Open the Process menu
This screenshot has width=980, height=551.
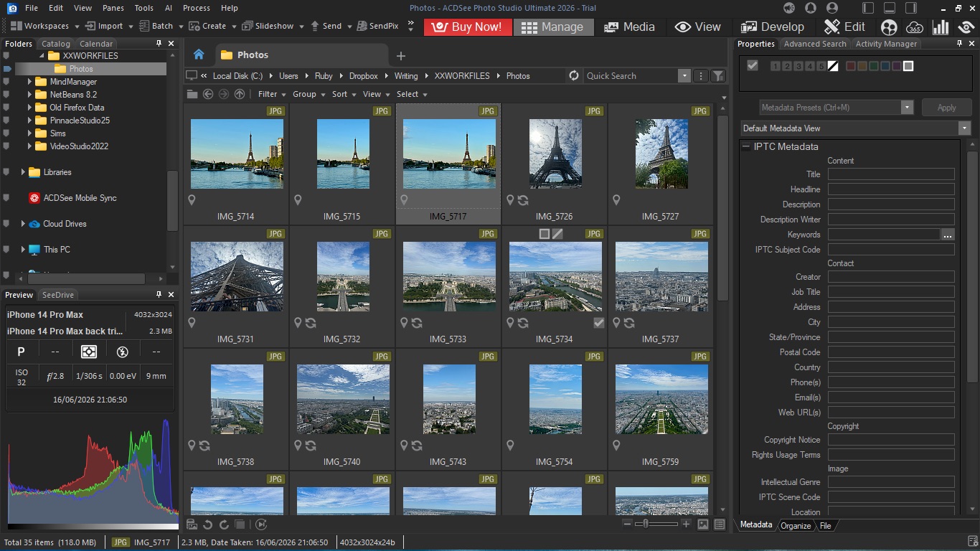tap(197, 8)
